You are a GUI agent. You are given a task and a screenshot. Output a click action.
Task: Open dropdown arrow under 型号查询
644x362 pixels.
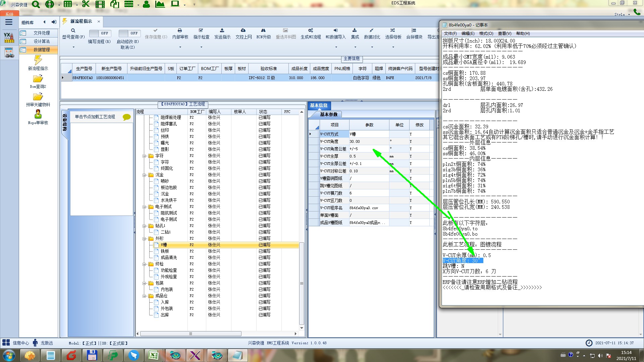point(73,47)
